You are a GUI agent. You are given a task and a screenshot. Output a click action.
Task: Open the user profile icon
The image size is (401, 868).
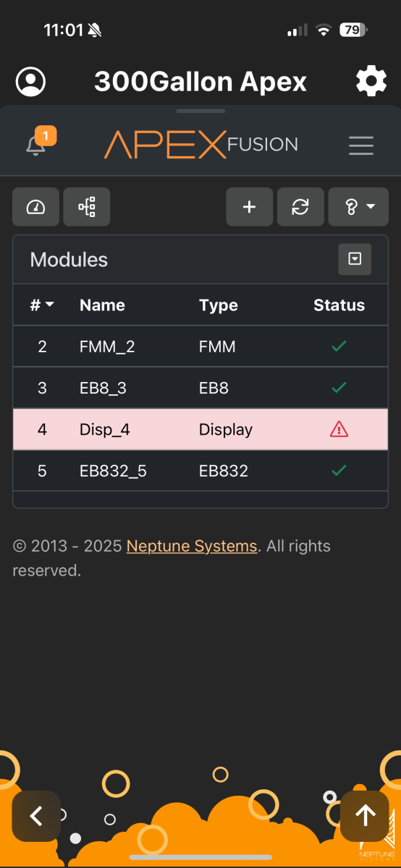click(30, 82)
